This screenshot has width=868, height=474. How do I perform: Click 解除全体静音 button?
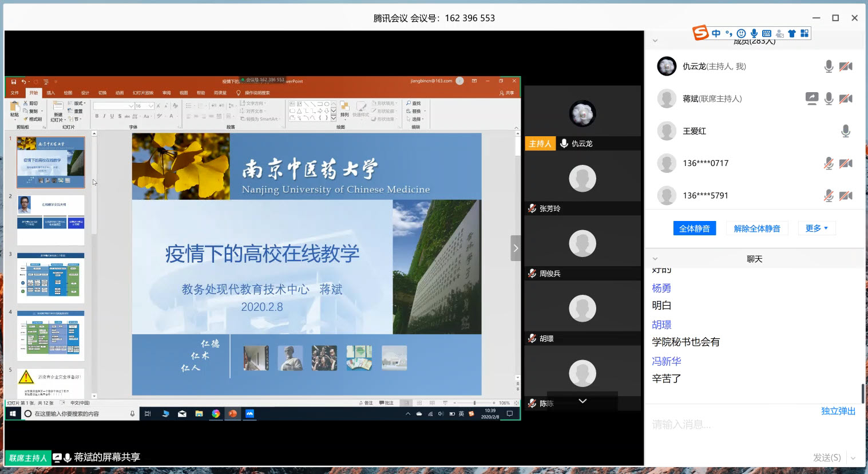(x=757, y=228)
